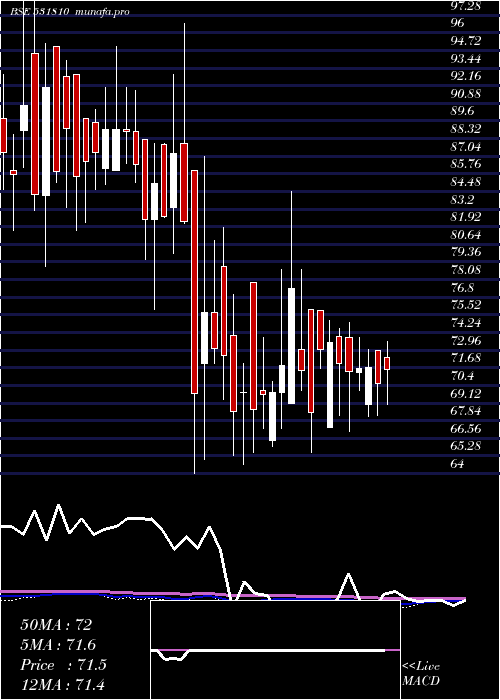Click the 90.88 axis value

(x=467, y=94)
